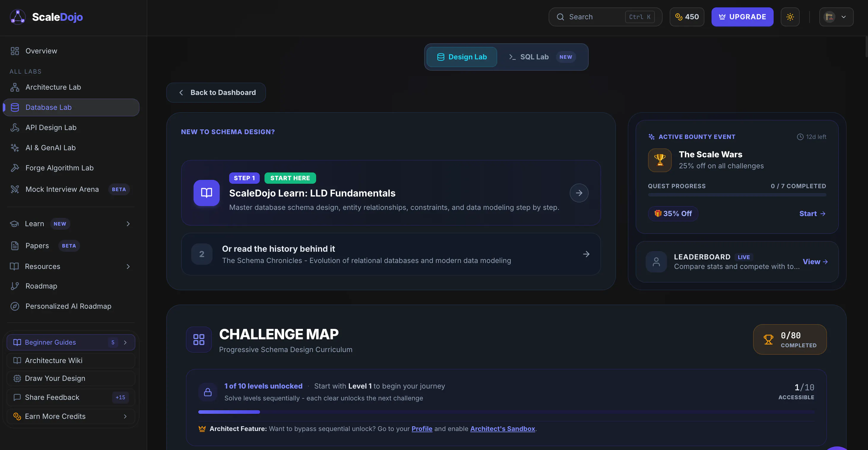Click The Scale Wars trophy icon
Viewport: 868px width, 450px height.
click(x=660, y=160)
